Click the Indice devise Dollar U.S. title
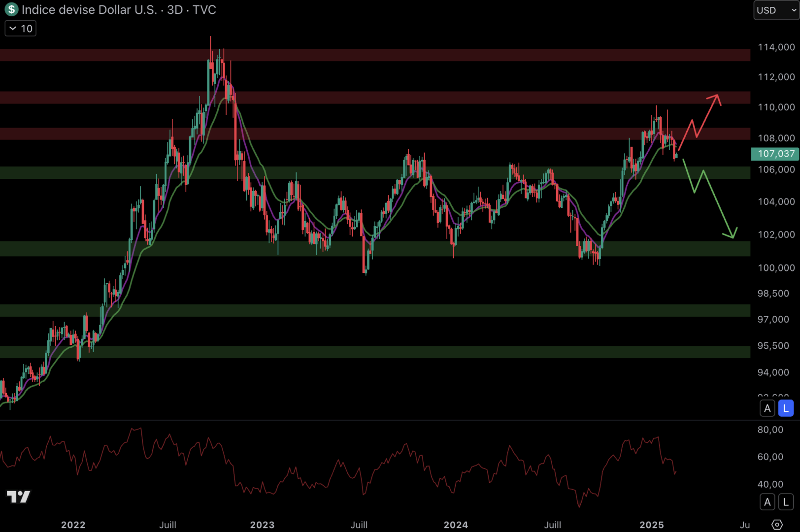Image resolution: width=800 pixels, height=532 pixels. click(89, 10)
